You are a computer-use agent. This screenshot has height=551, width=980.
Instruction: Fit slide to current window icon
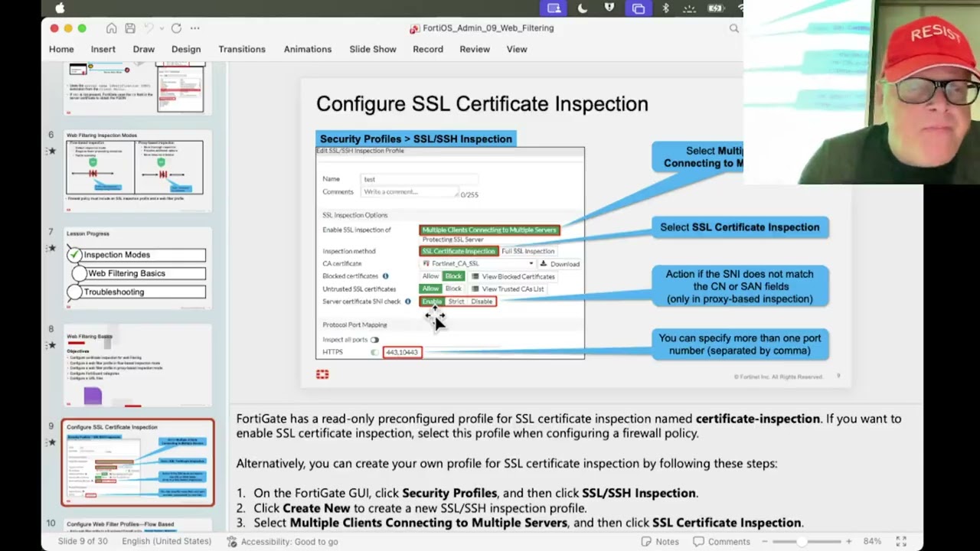[901, 542]
